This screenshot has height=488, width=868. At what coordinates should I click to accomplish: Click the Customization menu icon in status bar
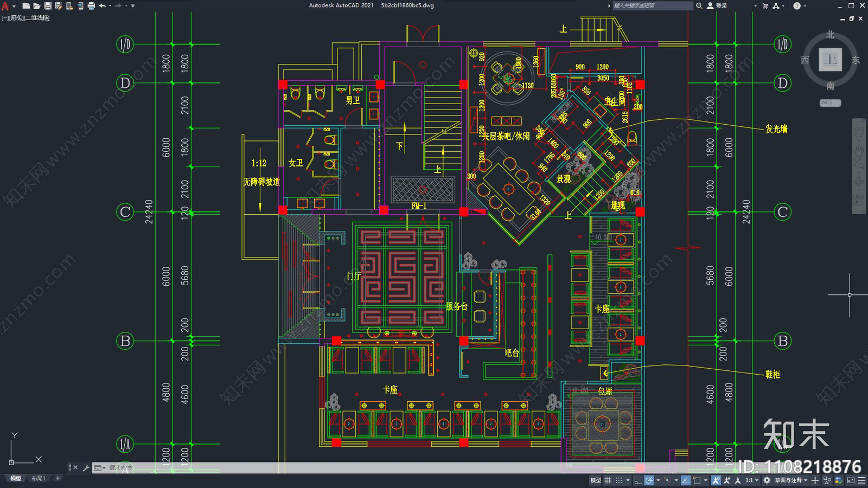[x=862, y=480]
